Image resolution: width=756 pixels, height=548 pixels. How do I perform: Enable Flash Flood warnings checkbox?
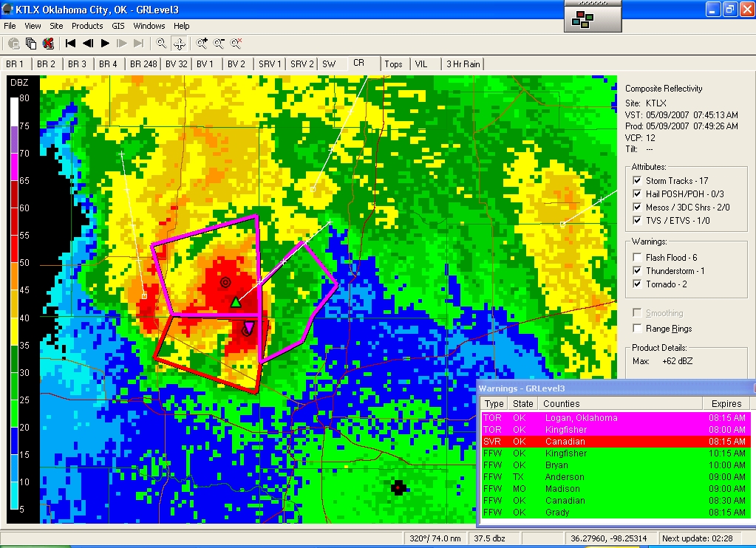click(x=638, y=257)
